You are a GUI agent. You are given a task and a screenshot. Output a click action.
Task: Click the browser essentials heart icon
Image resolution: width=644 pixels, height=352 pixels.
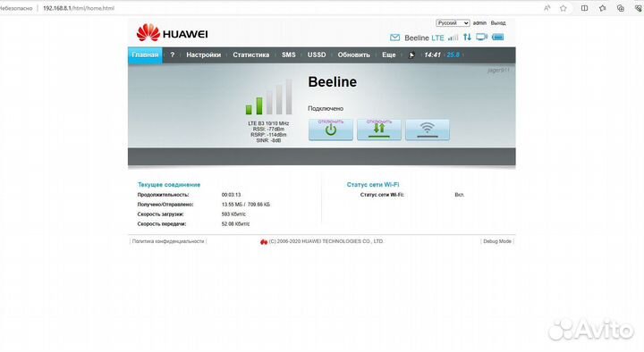(639, 8)
